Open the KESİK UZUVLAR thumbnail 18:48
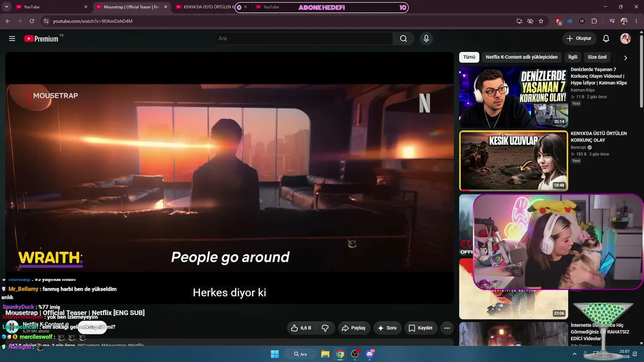Screen dimensions: 644x362 tap(514, 161)
